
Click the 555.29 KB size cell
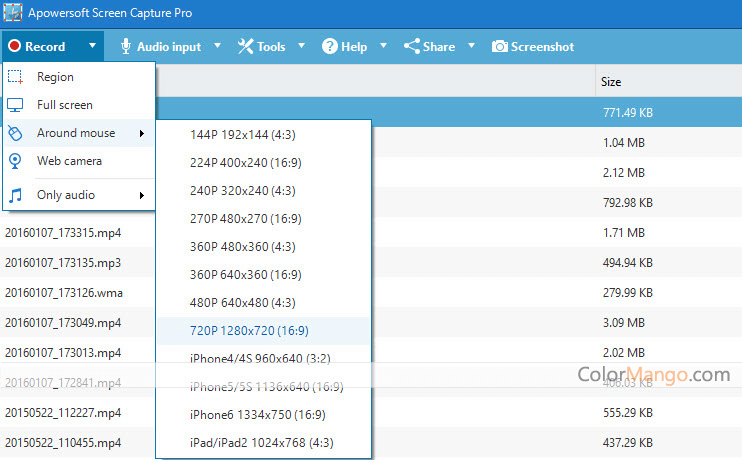627,413
